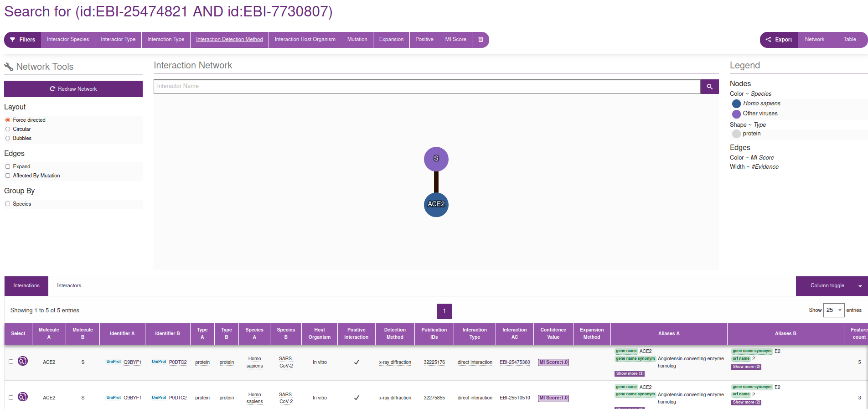Open the Show entries count dropdown
This screenshot has width=868, height=409.
tap(833, 310)
